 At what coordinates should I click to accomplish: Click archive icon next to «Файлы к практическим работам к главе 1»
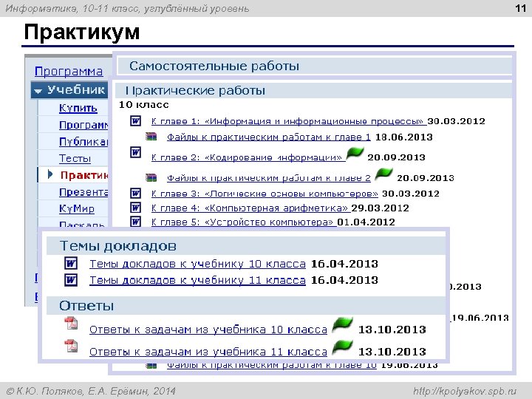[x=151, y=137]
